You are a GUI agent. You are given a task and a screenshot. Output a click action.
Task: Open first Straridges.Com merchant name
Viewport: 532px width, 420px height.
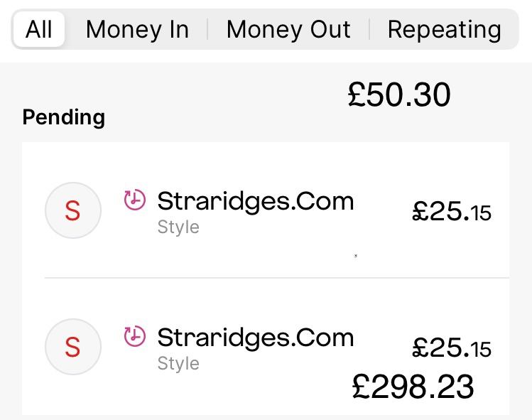256,201
